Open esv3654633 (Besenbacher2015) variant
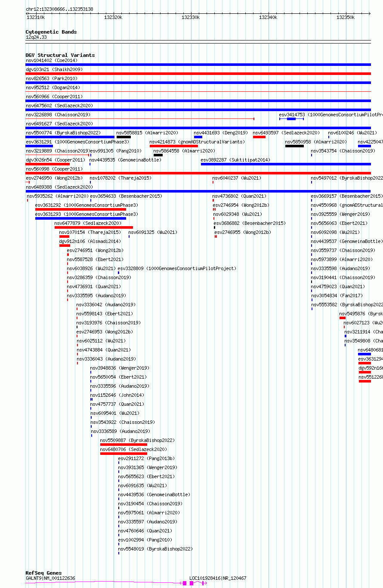The image size is (383, 588). click(126, 196)
